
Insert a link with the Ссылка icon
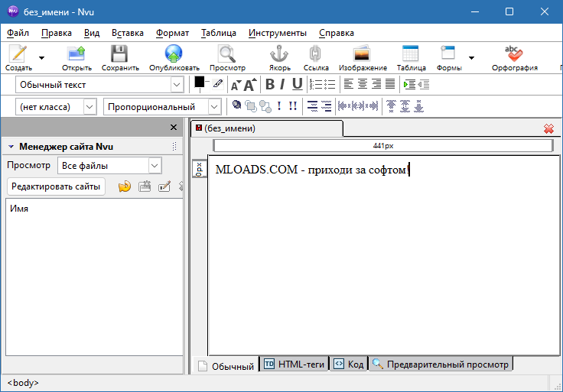(x=315, y=53)
